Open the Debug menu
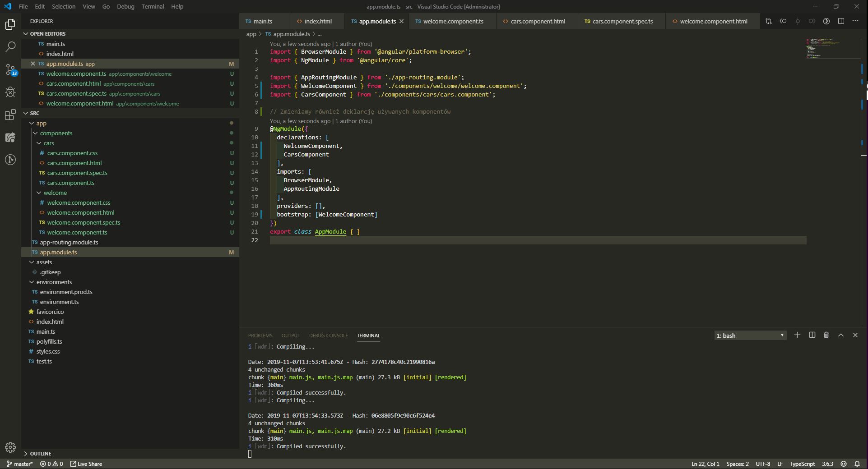868x469 pixels. [125, 6]
